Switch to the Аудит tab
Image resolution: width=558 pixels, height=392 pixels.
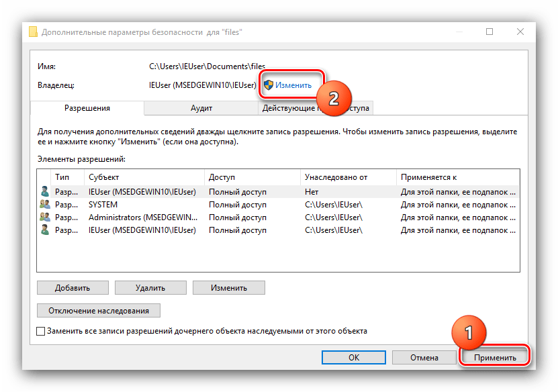(x=201, y=108)
